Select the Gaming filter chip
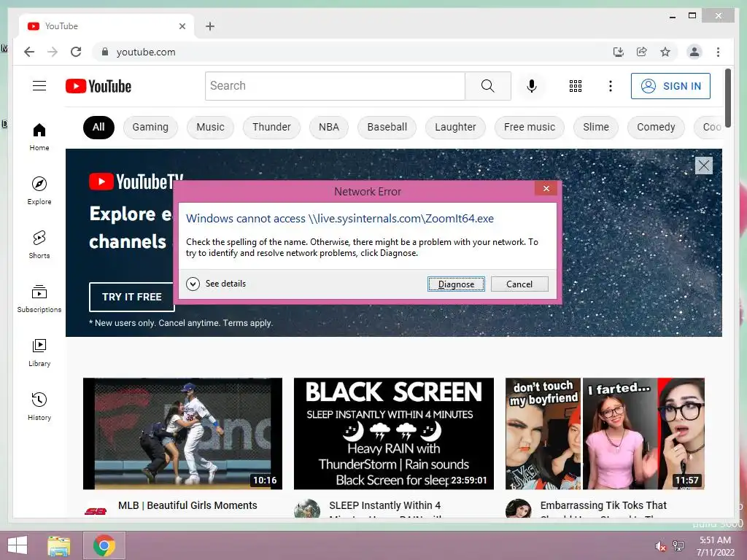The width and height of the screenshot is (747, 560). [150, 127]
